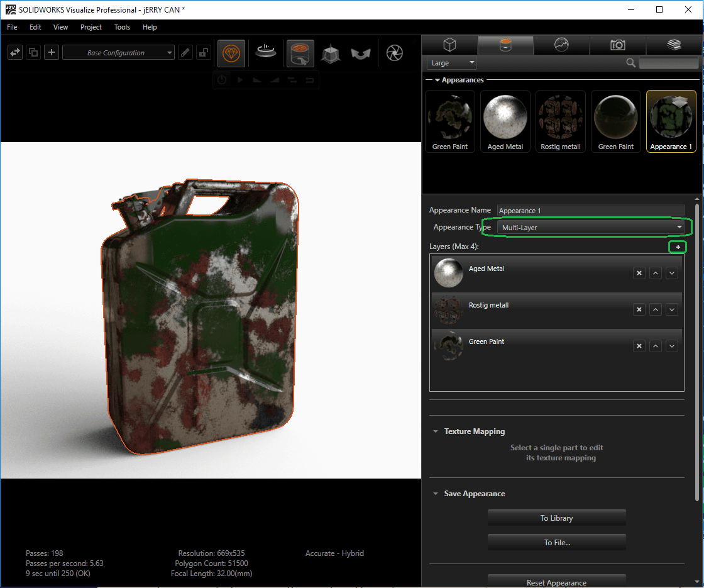This screenshot has width=704, height=588.
Task: Collapse the Texture Mapping section
Action: tap(436, 431)
